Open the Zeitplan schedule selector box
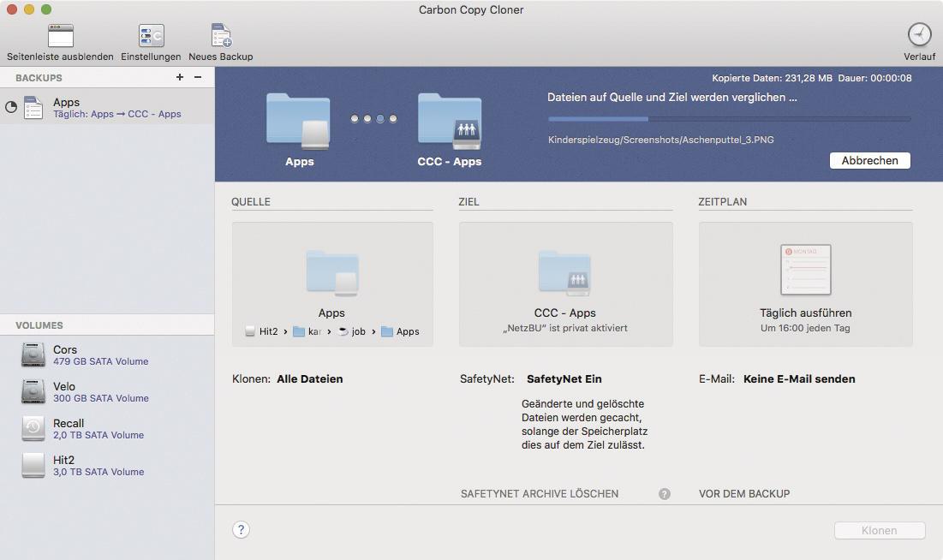The height and width of the screenshot is (560, 943). point(805,284)
